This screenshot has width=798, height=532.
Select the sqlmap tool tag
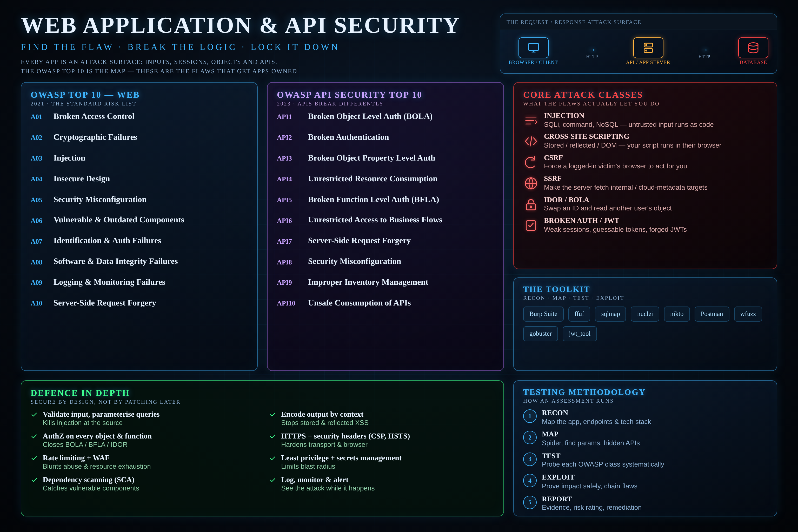coord(610,314)
